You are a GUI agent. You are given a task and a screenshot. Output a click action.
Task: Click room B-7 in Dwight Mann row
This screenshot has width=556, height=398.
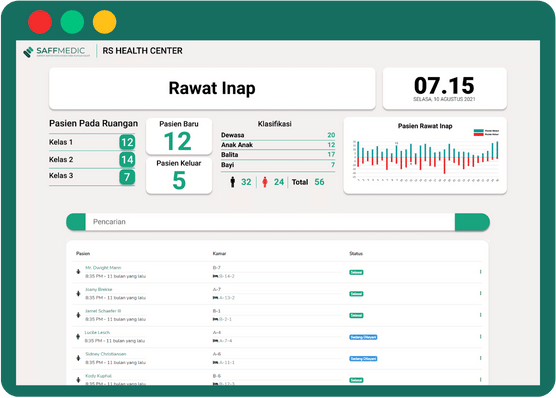pyautogui.click(x=217, y=268)
